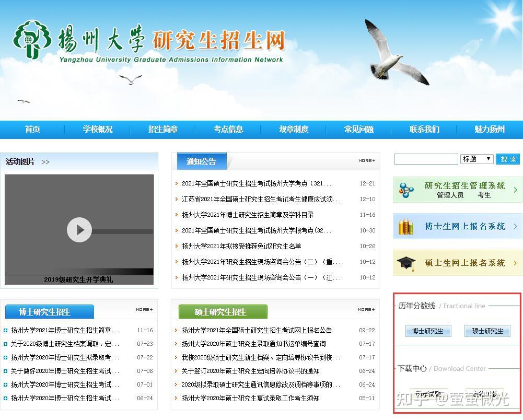This screenshot has width=523, height=420.
Task: Open 关于2020级博士研究生档案调取 dated 07-23
Action: (x=65, y=344)
